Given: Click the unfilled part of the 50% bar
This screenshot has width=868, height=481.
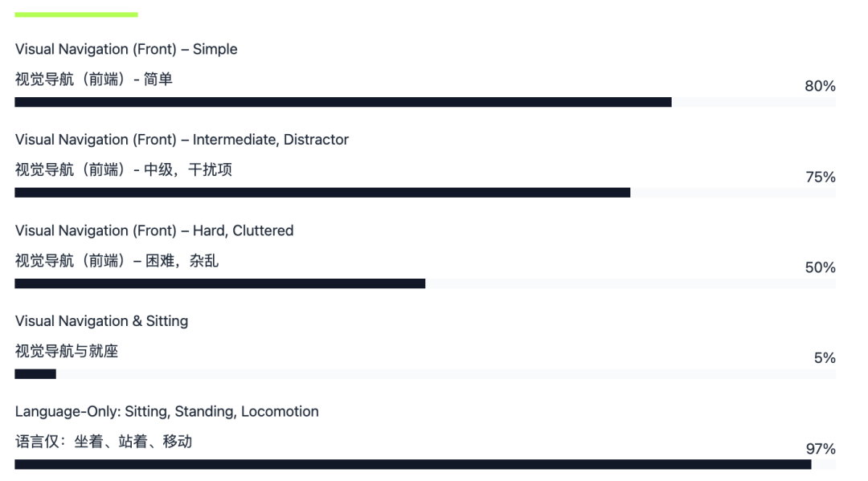Looking at the screenshot, I should coord(631,283).
